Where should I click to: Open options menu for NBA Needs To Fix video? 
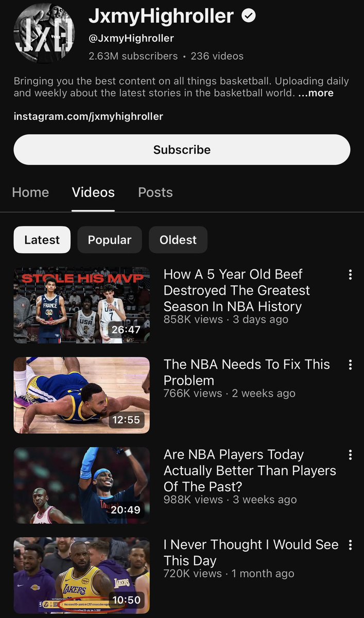pos(350,365)
